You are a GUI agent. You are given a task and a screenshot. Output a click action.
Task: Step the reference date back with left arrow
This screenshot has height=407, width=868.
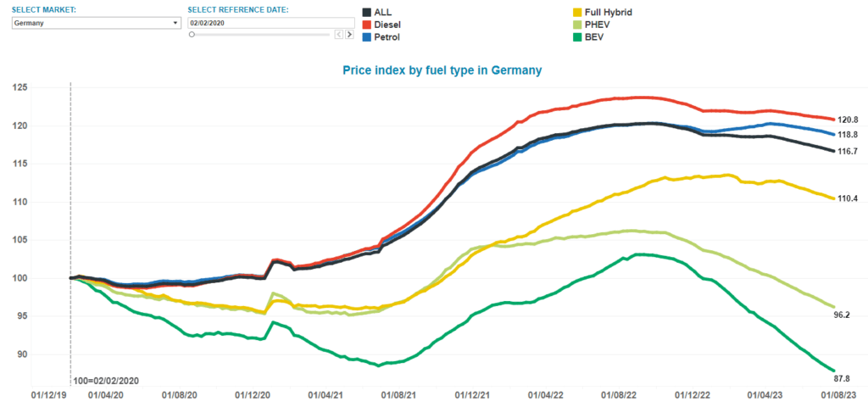(338, 35)
